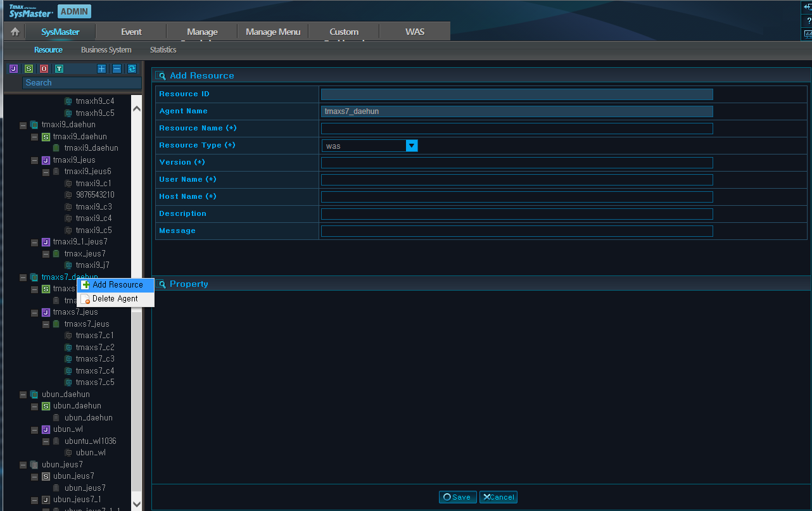Open the monitor chart icon at top right
This screenshot has width=812, height=511.
click(x=807, y=34)
